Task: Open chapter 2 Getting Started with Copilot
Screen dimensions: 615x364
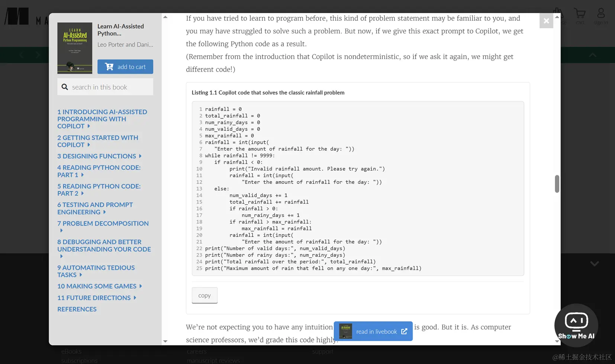Action: (x=97, y=141)
